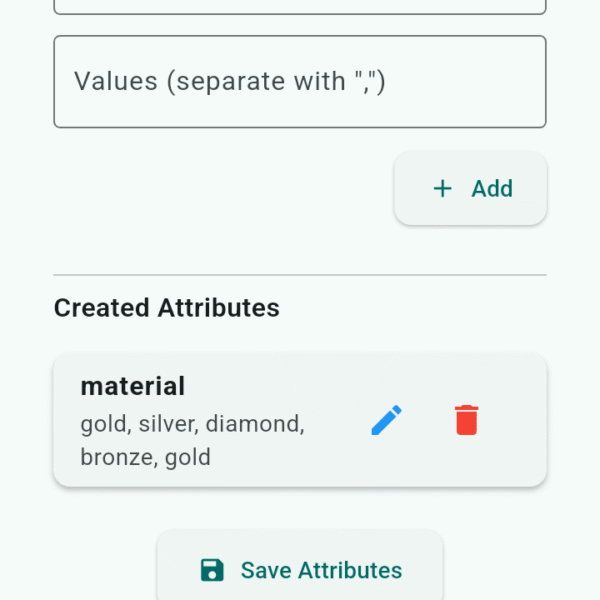Focus the Values (separate with ",") field
This screenshot has width=600, height=600.
[300, 82]
